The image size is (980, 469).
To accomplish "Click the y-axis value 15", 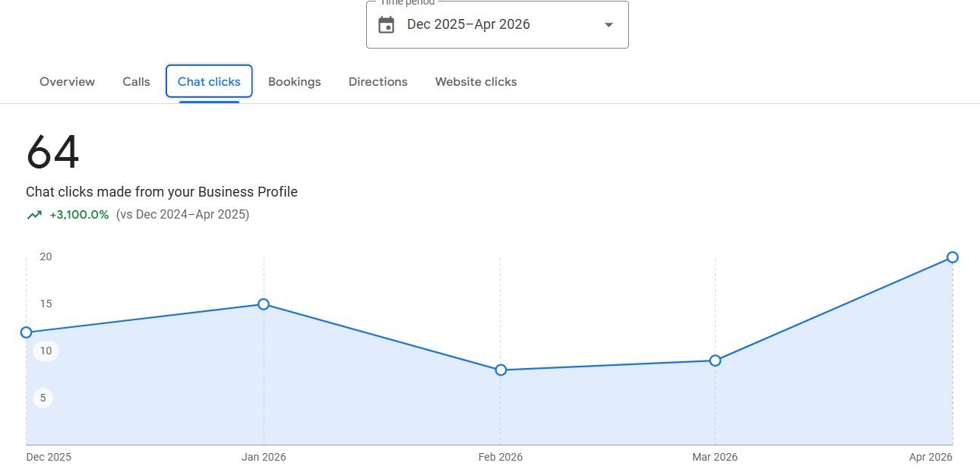I will [46, 304].
